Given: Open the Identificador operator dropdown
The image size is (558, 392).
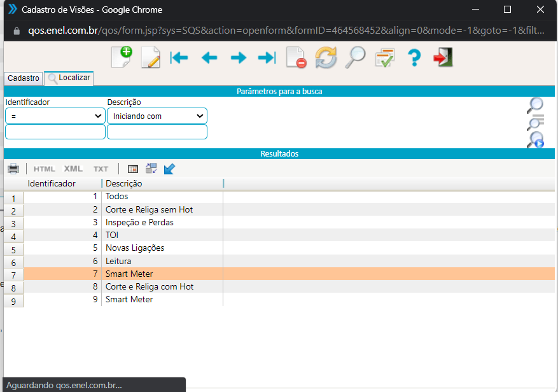Looking at the screenshot, I should click(55, 116).
